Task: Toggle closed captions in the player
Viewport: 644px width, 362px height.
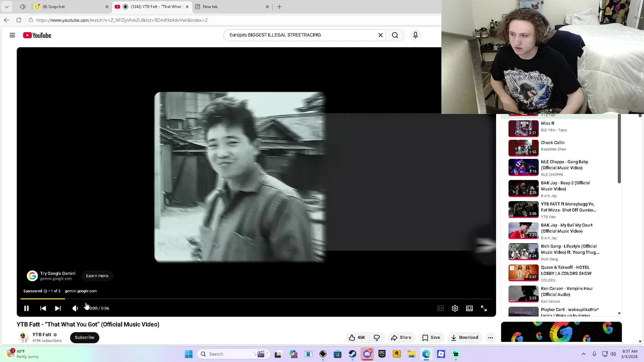Action: click(x=440, y=308)
